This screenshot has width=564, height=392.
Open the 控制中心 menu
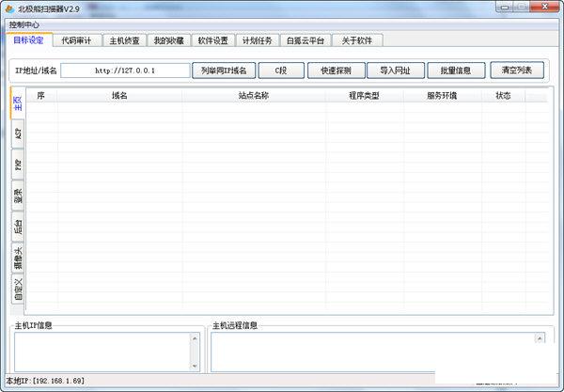coord(25,25)
